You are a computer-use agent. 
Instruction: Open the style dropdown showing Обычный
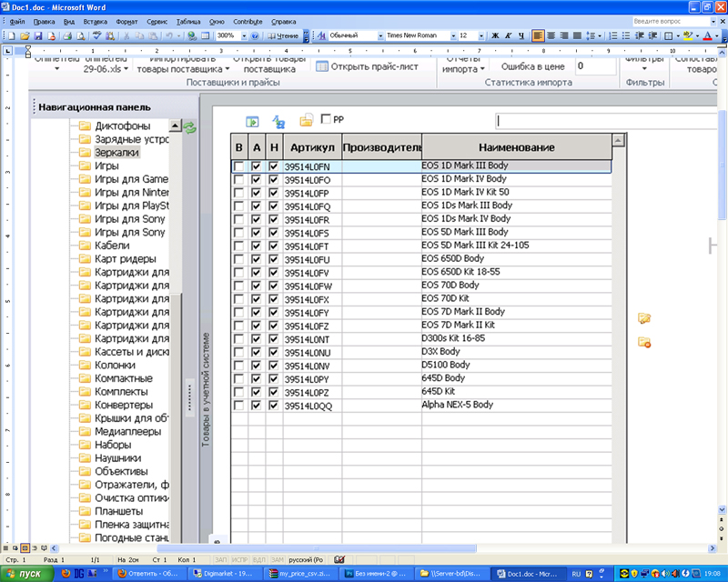point(380,35)
